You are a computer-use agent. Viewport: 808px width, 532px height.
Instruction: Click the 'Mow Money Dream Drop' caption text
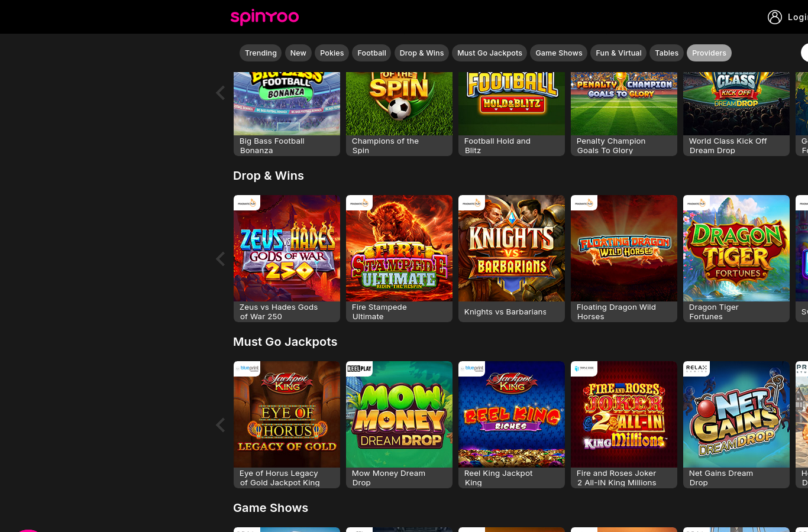pos(389,478)
